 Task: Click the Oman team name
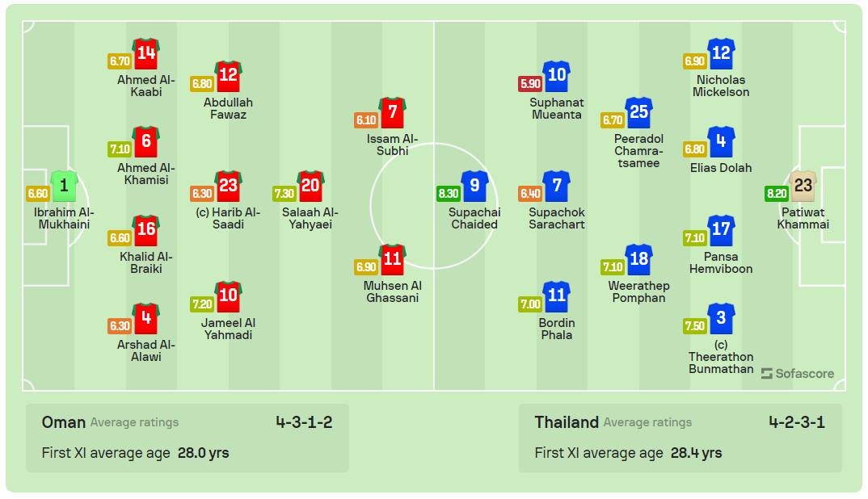(x=63, y=422)
